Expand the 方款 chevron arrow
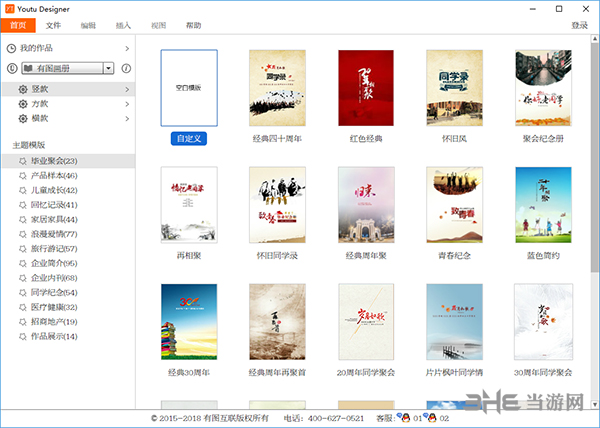 pyautogui.click(x=127, y=104)
